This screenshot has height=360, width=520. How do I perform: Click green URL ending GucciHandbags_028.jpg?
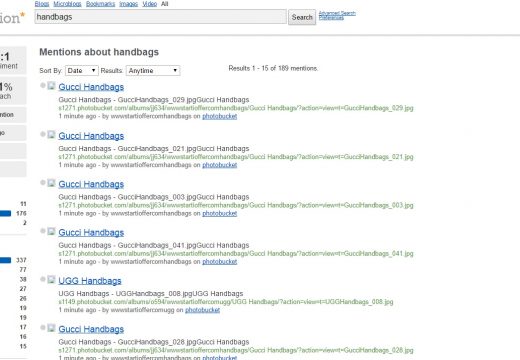pyautogui.click(x=236, y=350)
